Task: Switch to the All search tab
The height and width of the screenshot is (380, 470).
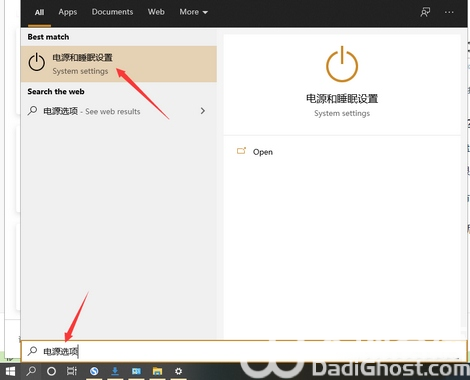Action: (39, 12)
